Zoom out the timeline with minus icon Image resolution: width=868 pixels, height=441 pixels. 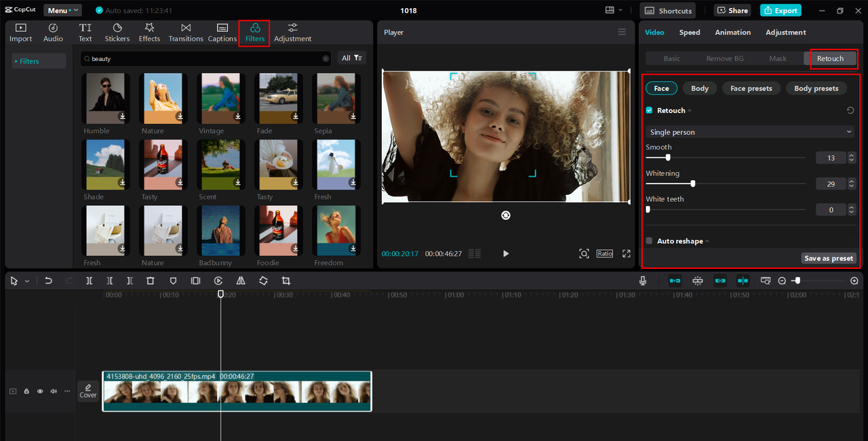[x=782, y=280]
